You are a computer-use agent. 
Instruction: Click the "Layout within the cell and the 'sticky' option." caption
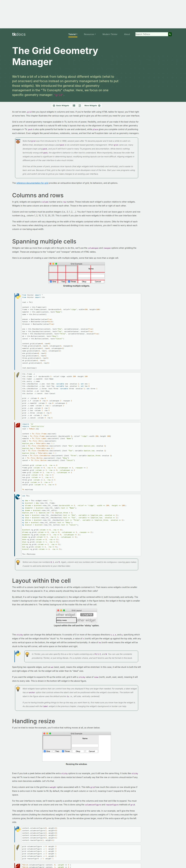coord(77,625)
